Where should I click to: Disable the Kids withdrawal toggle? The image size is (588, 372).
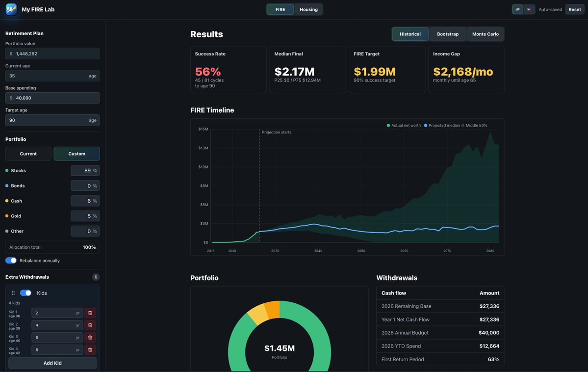26,293
